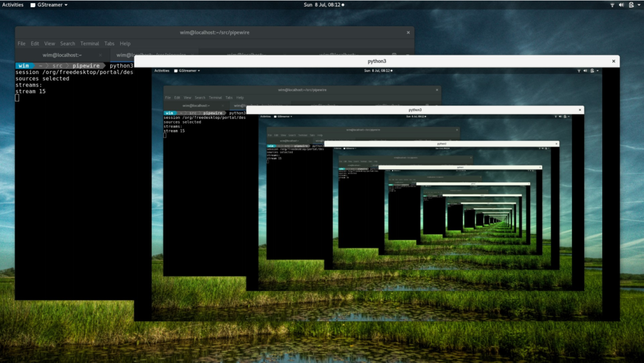Image resolution: width=644 pixels, height=363 pixels.
Task: Open the Search menu in the outermost terminal
Action: [67, 44]
